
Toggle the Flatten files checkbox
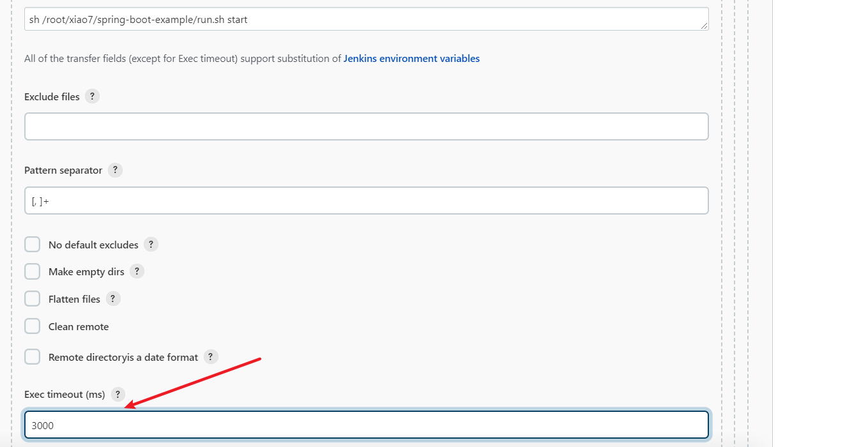pos(33,299)
